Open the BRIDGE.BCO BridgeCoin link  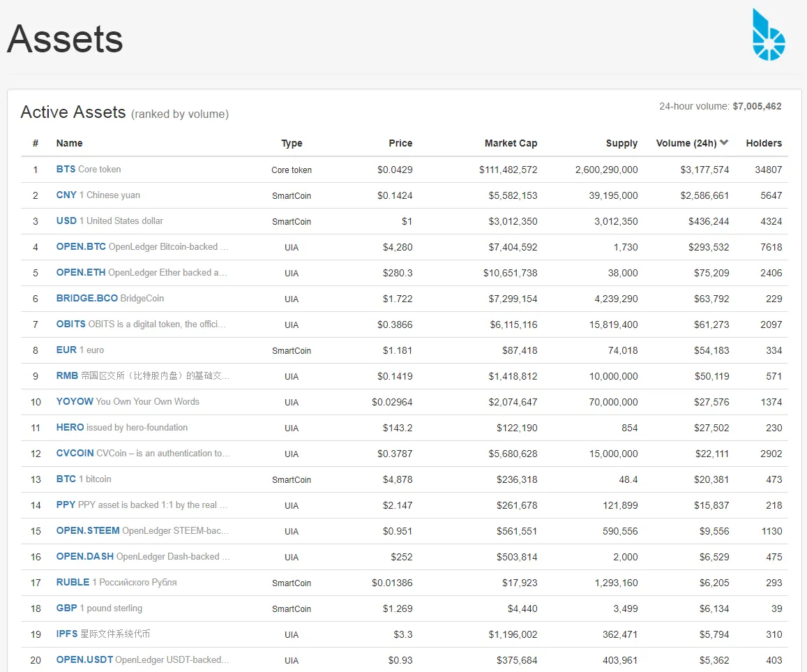coord(87,298)
